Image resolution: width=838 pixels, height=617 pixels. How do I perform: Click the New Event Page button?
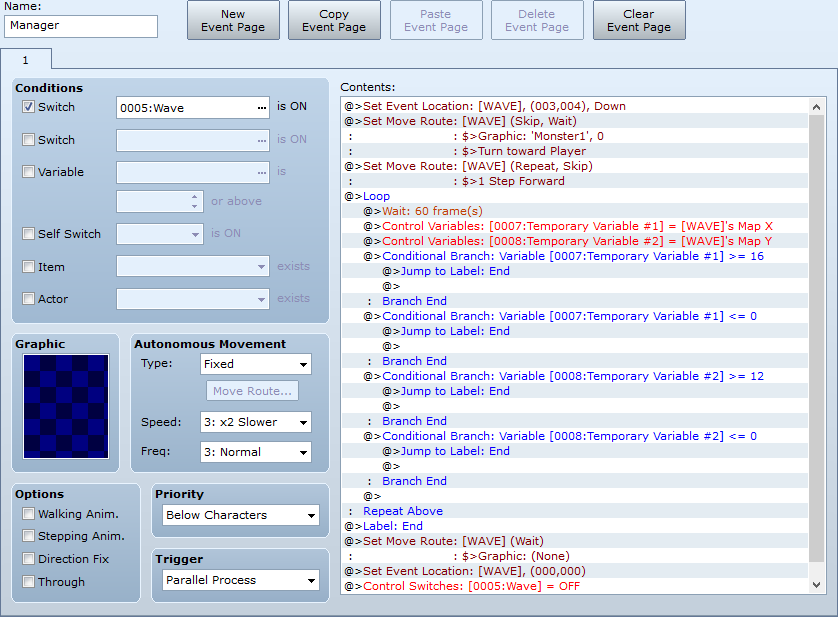tap(233, 21)
